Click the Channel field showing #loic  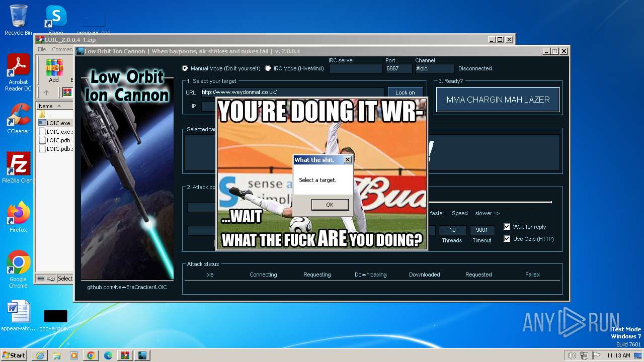point(434,69)
